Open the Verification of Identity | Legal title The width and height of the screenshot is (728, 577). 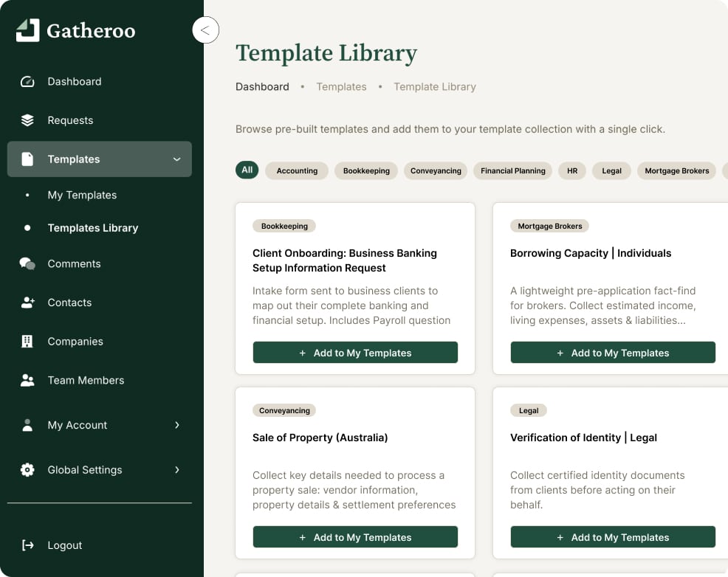tap(583, 438)
